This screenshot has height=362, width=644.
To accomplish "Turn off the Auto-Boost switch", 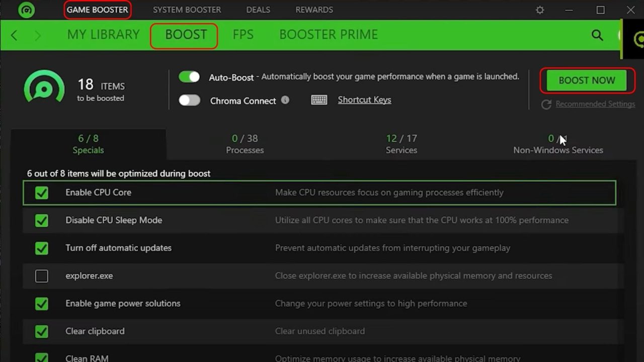I will coord(189,77).
